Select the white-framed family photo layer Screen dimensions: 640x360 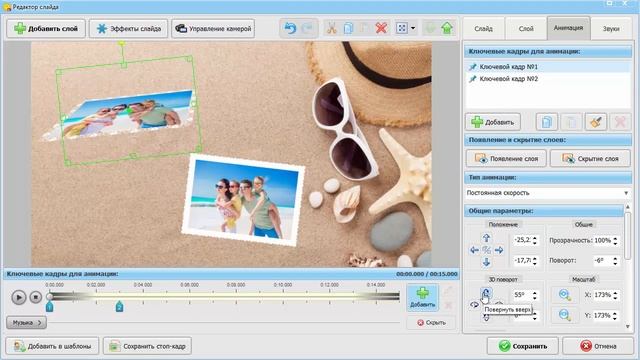point(243,200)
